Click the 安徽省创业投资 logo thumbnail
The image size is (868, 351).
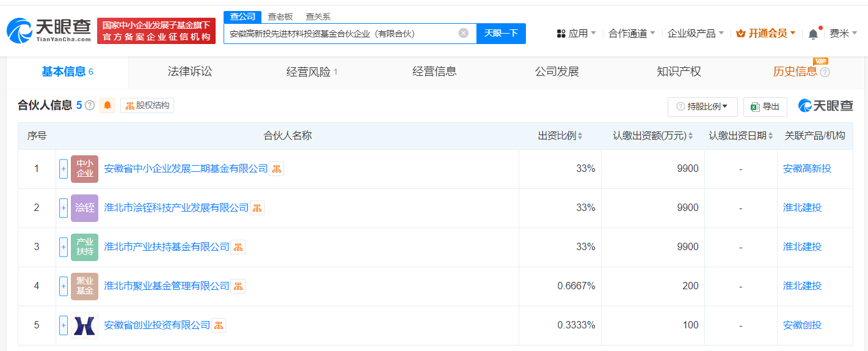[x=84, y=325]
